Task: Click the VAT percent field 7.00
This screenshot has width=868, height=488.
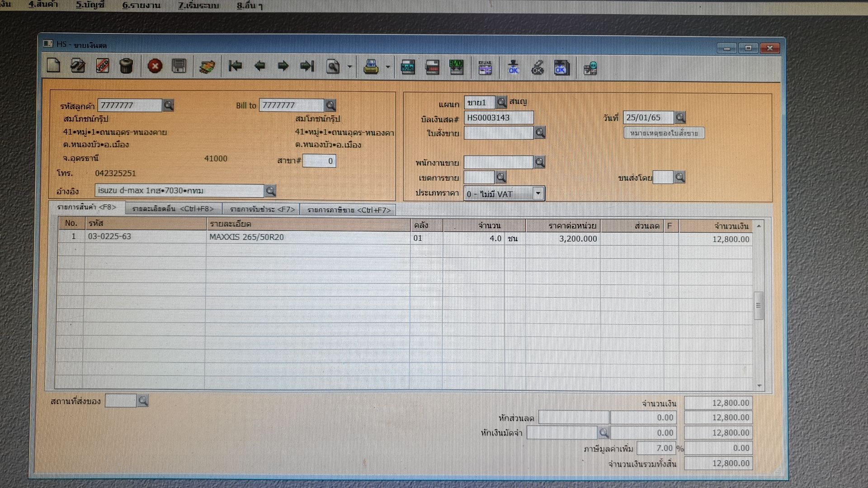Action: coord(656,448)
